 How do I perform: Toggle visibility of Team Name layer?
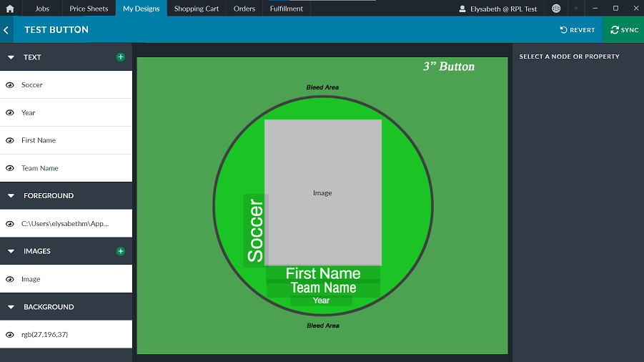pos(10,169)
